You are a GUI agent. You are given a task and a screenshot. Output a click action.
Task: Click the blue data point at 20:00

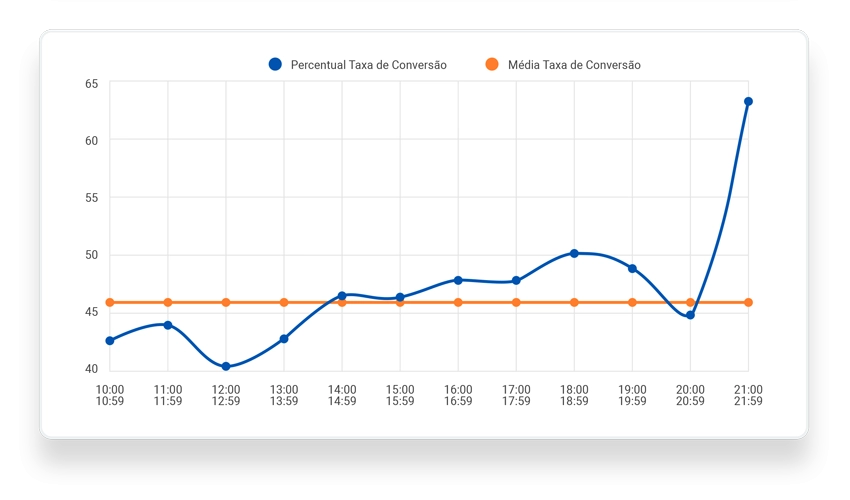[x=690, y=315]
